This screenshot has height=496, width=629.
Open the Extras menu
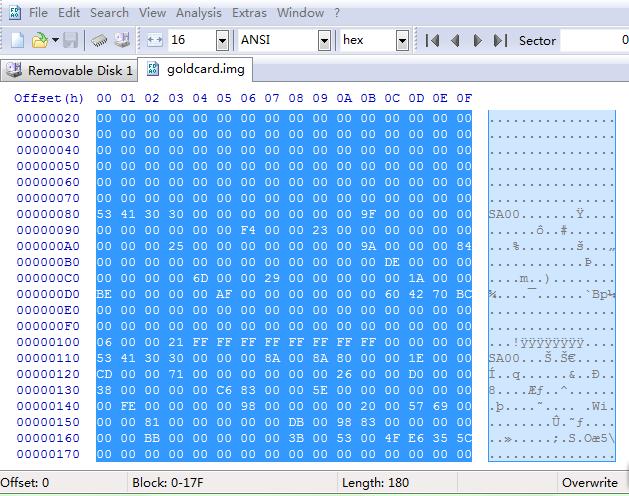[249, 13]
